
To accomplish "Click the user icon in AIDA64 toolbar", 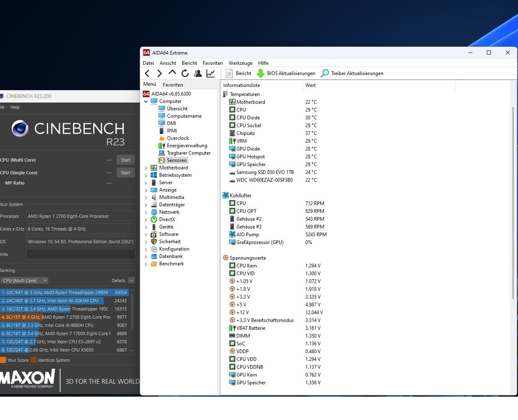I will coord(198,73).
